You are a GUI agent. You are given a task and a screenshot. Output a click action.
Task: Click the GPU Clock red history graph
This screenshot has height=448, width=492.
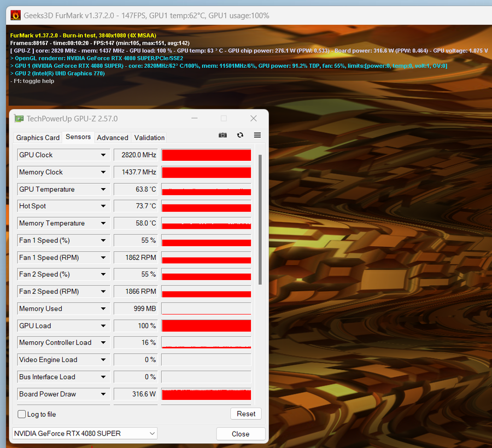pyautogui.click(x=206, y=155)
